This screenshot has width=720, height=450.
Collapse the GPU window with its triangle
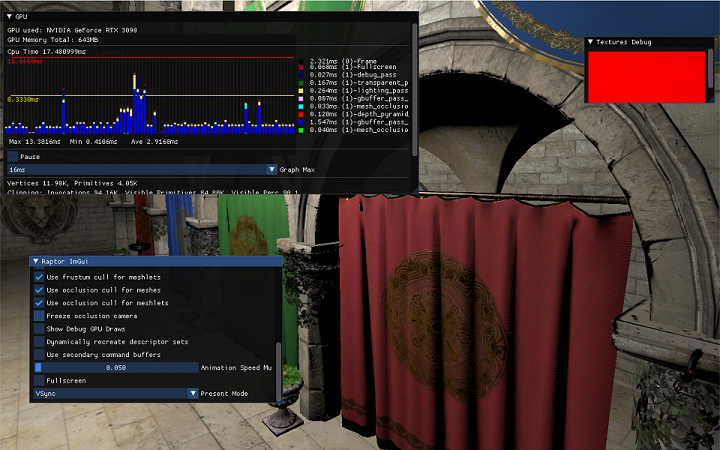point(9,17)
